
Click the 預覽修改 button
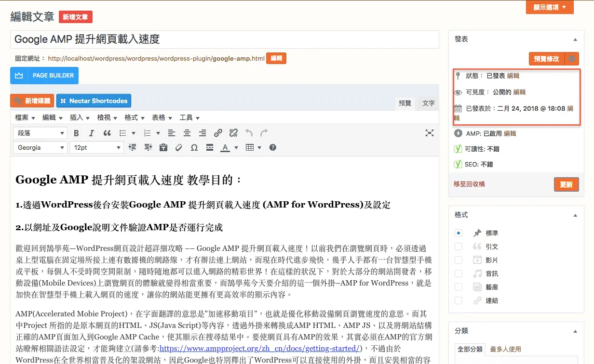[x=547, y=59]
